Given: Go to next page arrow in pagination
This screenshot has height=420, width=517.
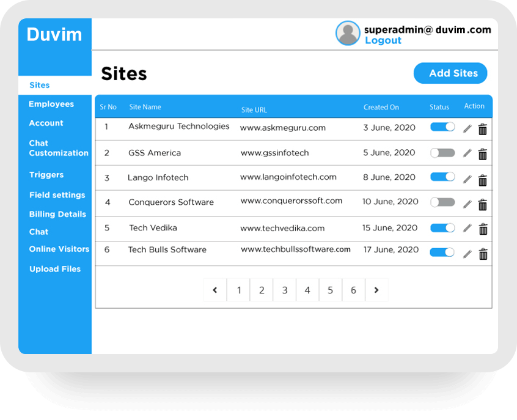Looking at the screenshot, I should pyautogui.click(x=376, y=290).
